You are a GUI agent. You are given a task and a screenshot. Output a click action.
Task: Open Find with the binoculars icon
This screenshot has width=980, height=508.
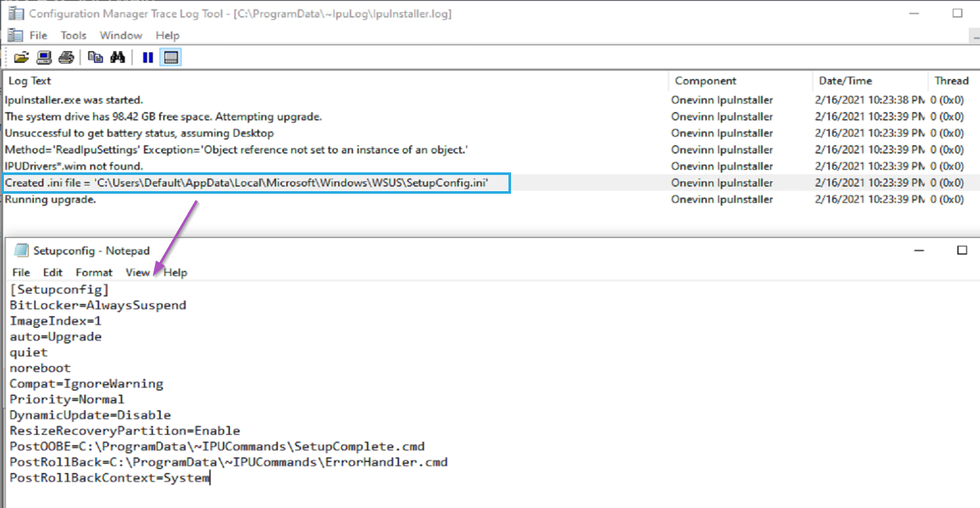(117, 58)
